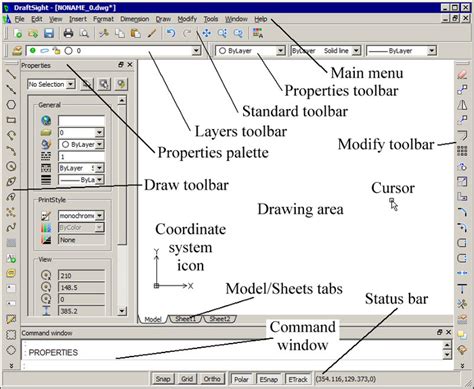Viewport: 474px width, 389px height.
Task: Click the Redo arrow icon
Action: click(187, 33)
